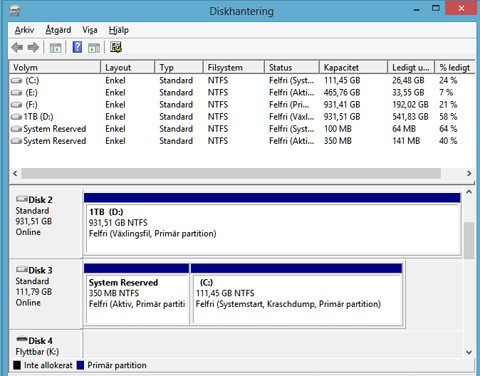Click the drive icon beside 1TB (D:)
This screenshot has width=480, height=376.
(x=16, y=117)
